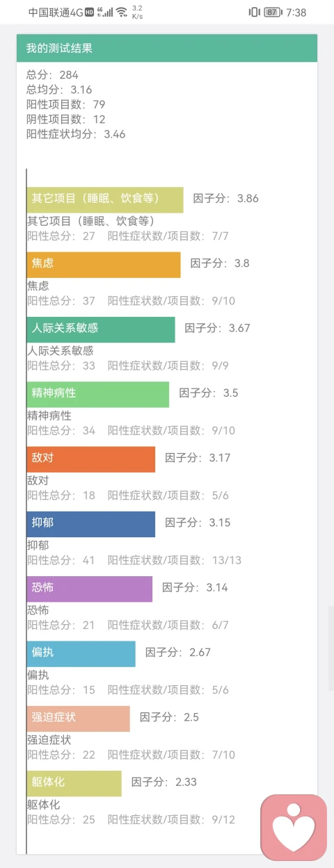This screenshot has height=868, width=334.
Task: Tap the WiFi signal status icon
Action: pyautogui.click(x=122, y=12)
